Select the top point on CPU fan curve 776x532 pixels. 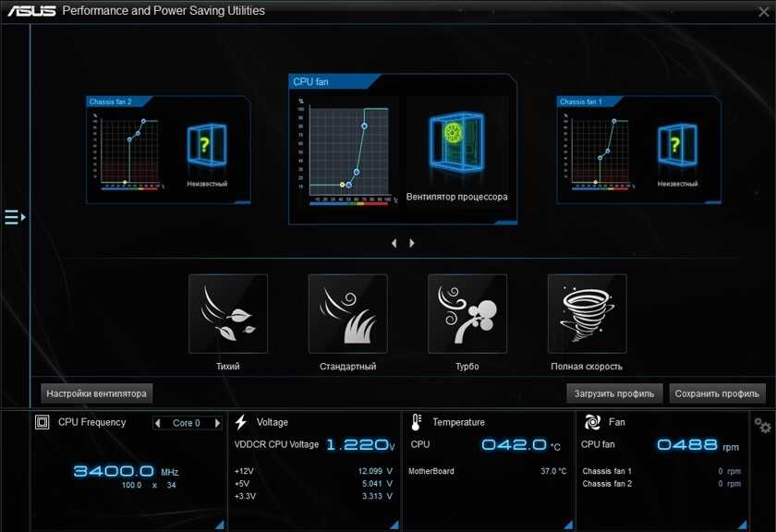[365, 126]
